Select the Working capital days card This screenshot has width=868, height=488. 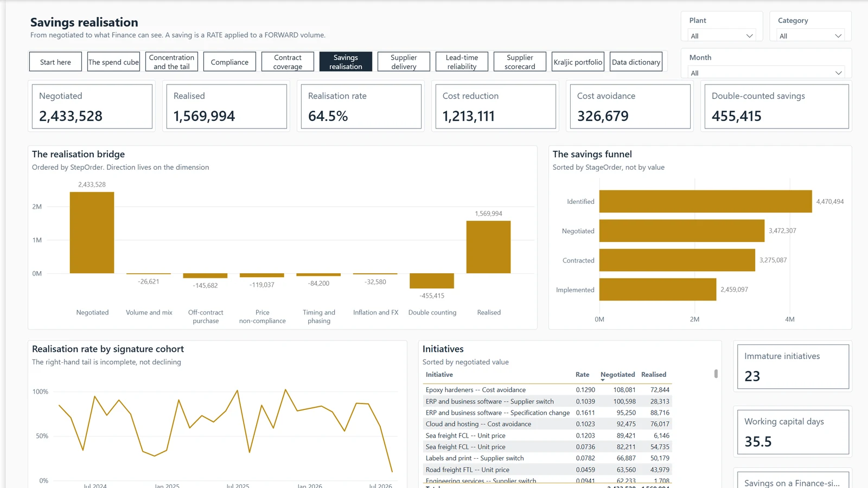[793, 432]
